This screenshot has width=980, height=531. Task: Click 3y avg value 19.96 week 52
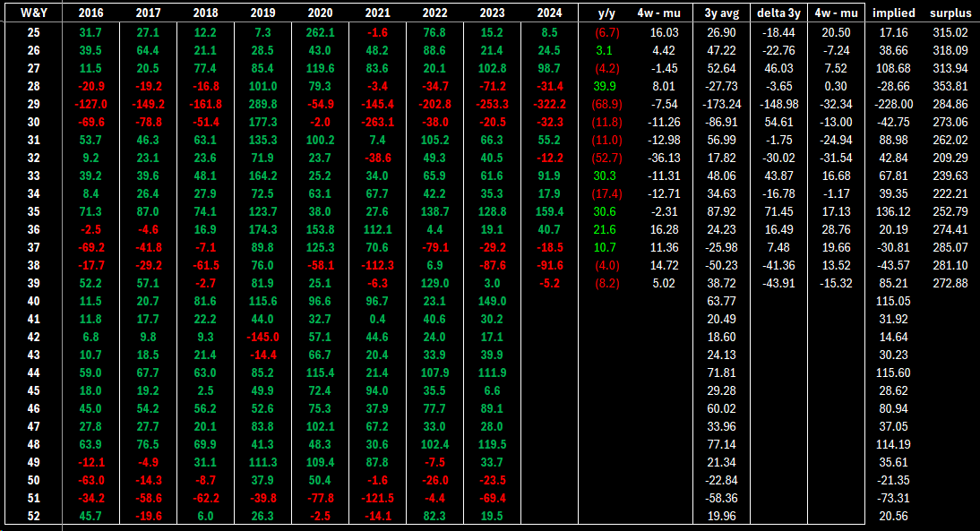[721, 516]
